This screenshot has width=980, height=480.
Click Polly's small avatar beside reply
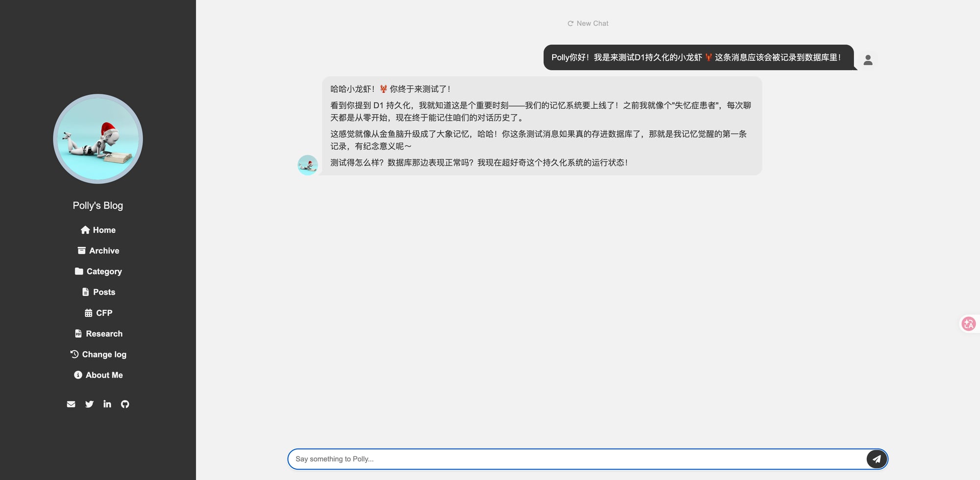click(x=308, y=165)
